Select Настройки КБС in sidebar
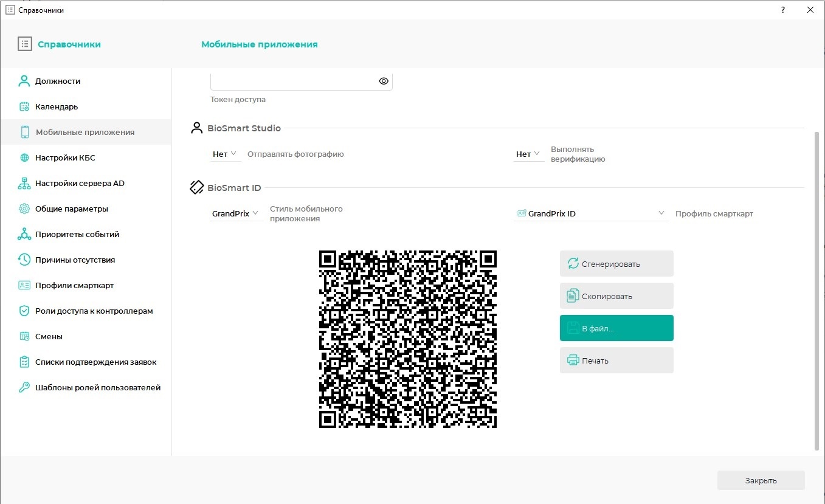Viewport: 825px width, 504px height. tap(86, 157)
